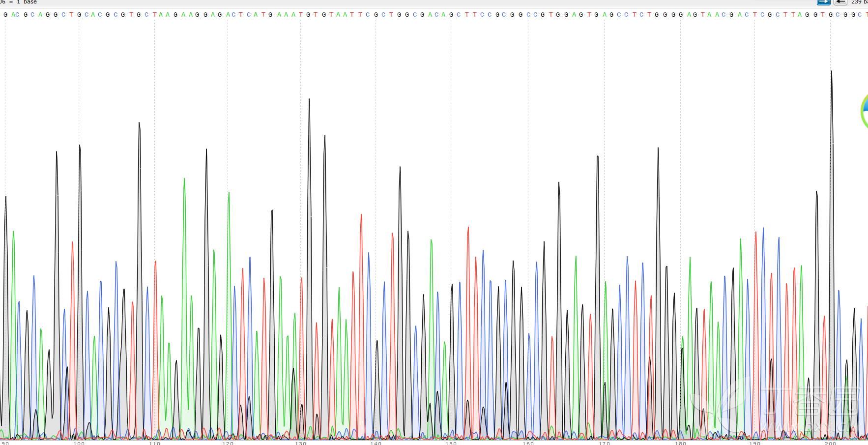Select the tall green A peak near base 114

[184, 308]
